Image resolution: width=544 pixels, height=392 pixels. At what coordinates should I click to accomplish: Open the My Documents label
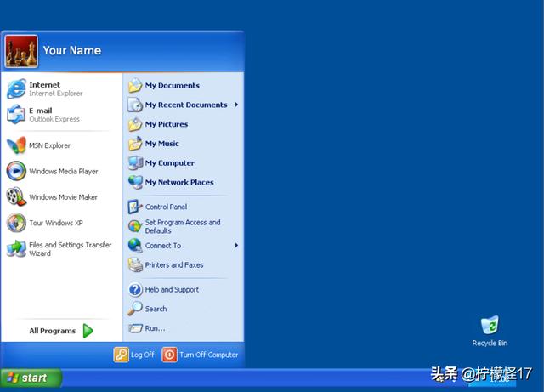coord(172,85)
